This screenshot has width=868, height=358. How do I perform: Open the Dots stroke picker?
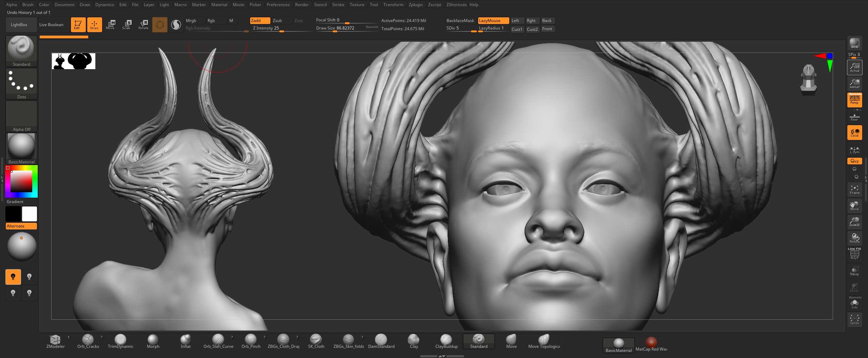[21, 84]
